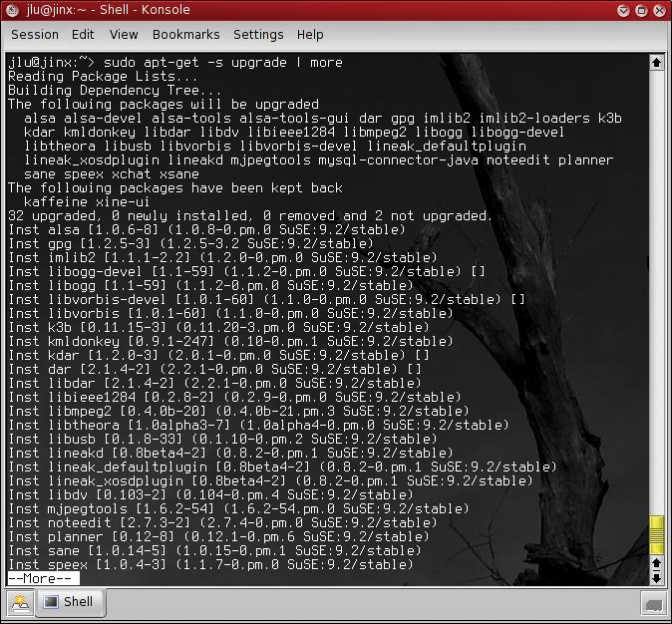Open the Edit menu

click(x=83, y=34)
